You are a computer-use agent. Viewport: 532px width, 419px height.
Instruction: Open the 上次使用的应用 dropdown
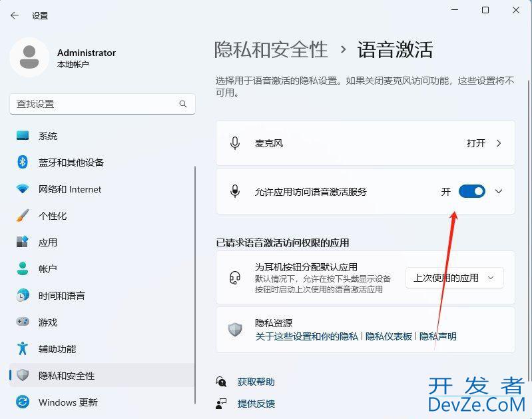coord(454,278)
